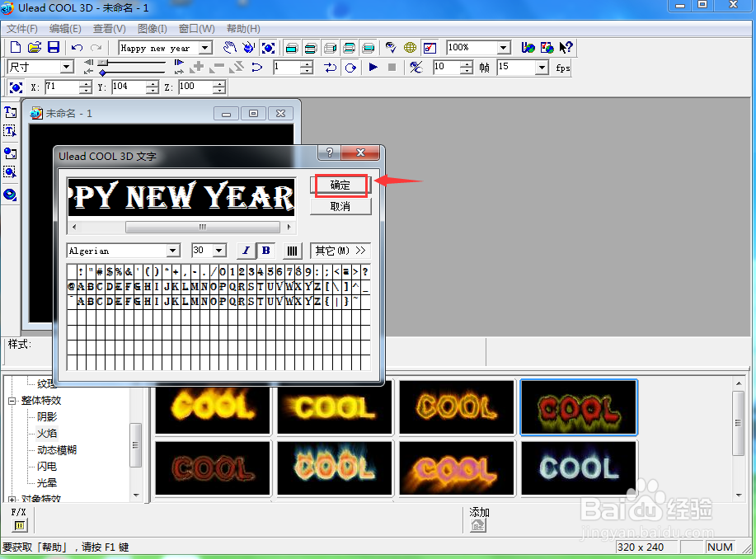Click the timeline keyframe slider marker
This screenshot has width=756, height=559.
point(103,73)
